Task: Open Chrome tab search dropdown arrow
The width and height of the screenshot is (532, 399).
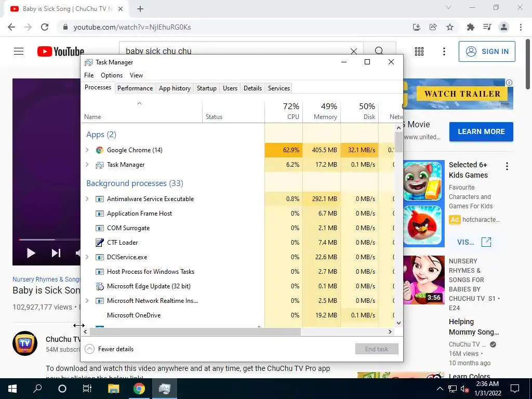Action: click(448, 7)
